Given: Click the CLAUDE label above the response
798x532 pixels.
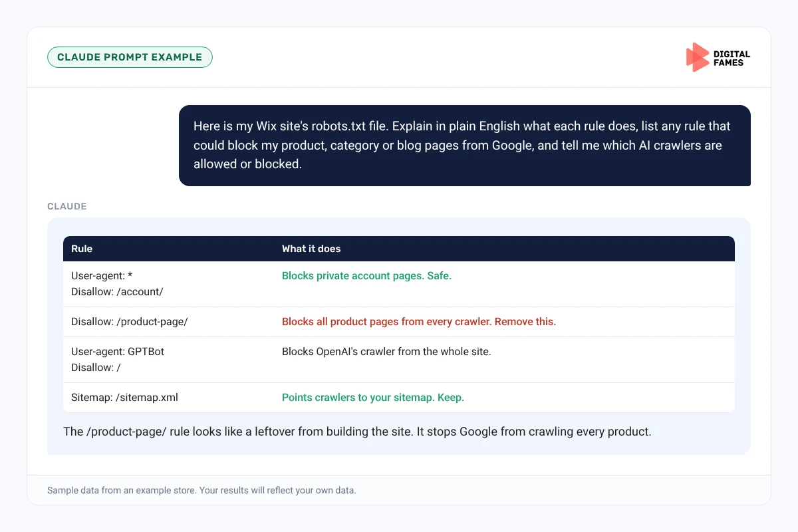Looking at the screenshot, I should 67,206.
